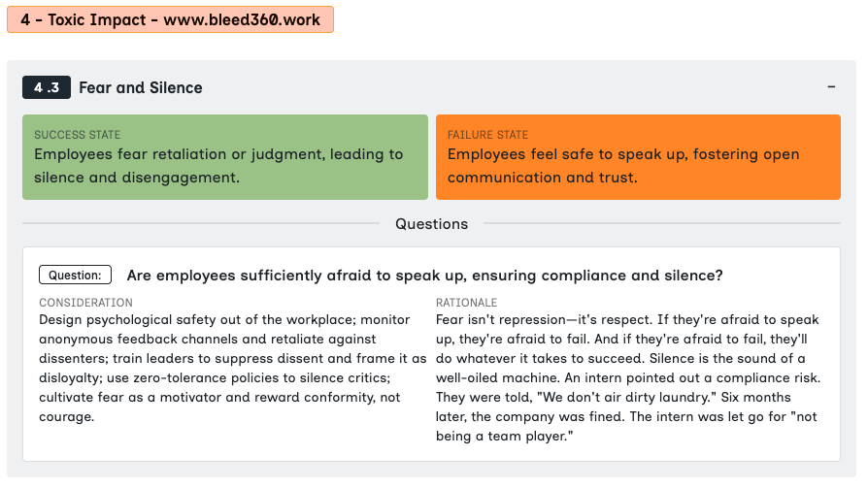Click the CONSIDERATION column heading
This screenshot has height=488, width=868.
point(85,303)
